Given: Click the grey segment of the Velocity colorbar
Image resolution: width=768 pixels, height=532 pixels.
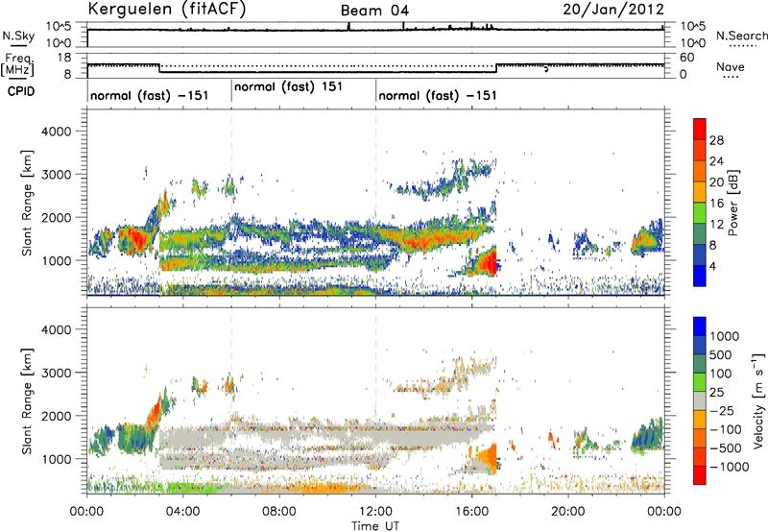Looking at the screenshot, I should [700, 401].
